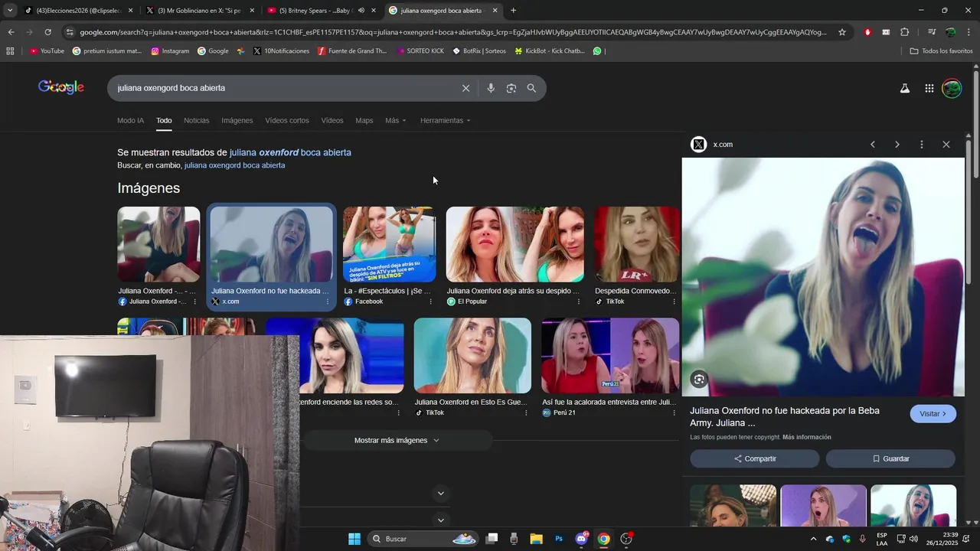Open Chrome three-dot menu
Viewport: 980px width, 551px height.
tap(969, 32)
